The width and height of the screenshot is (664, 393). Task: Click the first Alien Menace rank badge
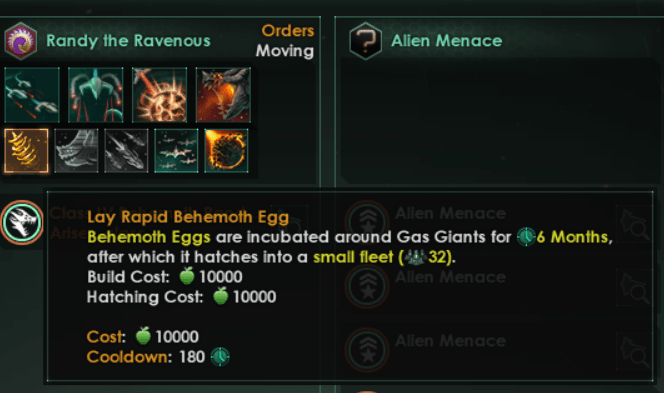367,221
